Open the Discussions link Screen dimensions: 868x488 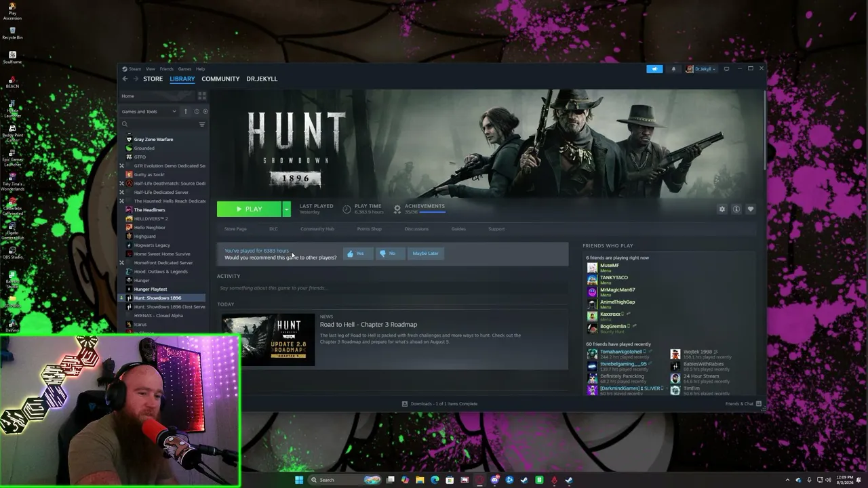click(x=416, y=229)
